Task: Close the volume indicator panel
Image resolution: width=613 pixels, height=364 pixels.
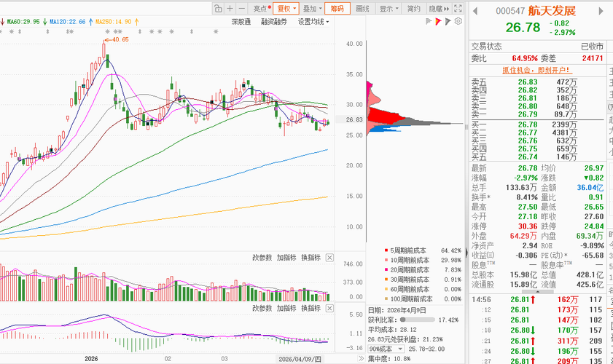Action: (x=329, y=258)
